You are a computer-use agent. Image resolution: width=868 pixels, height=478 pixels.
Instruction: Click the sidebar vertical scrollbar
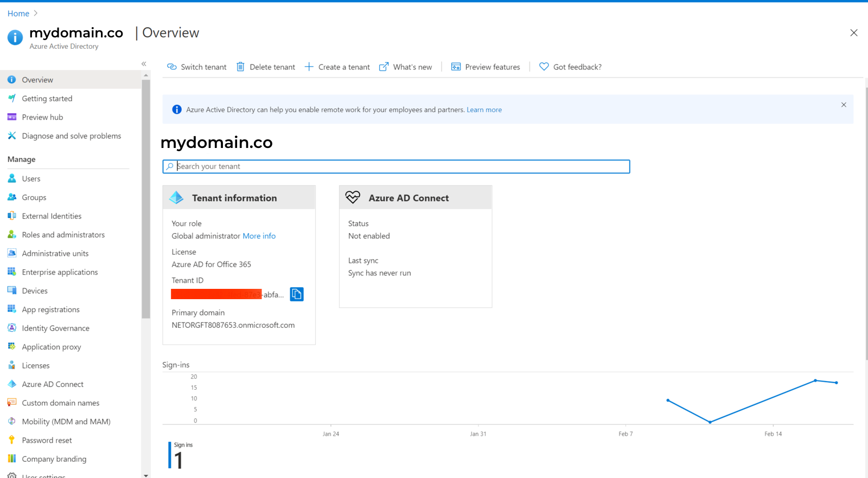click(x=145, y=199)
